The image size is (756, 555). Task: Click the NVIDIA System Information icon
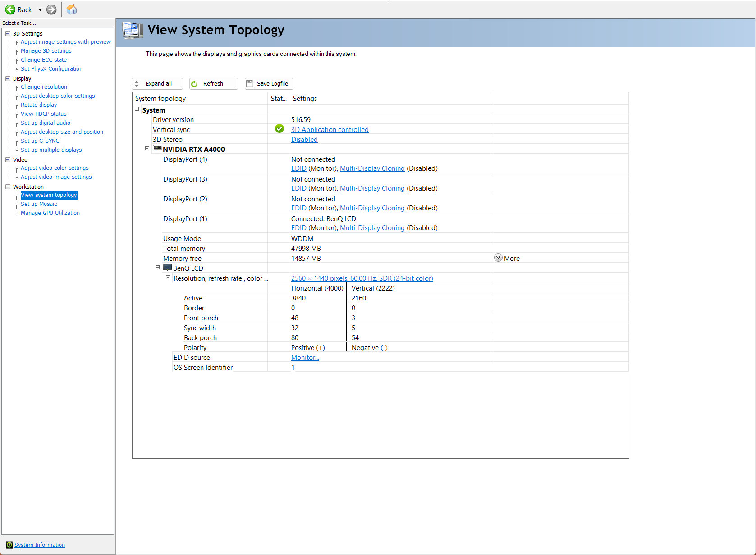pos(9,545)
